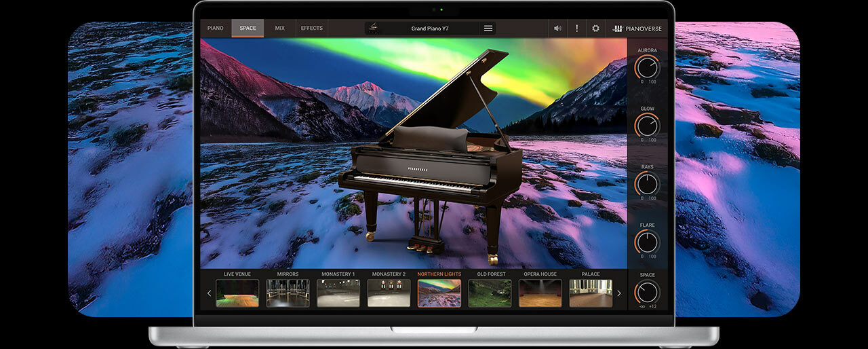Choose the Live Venue space thumbnail

click(237, 293)
